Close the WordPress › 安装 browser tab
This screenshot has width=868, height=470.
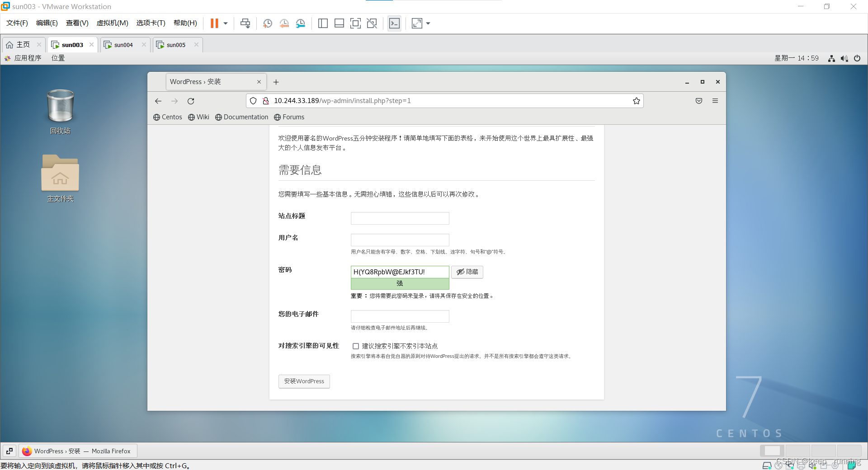point(259,82)
